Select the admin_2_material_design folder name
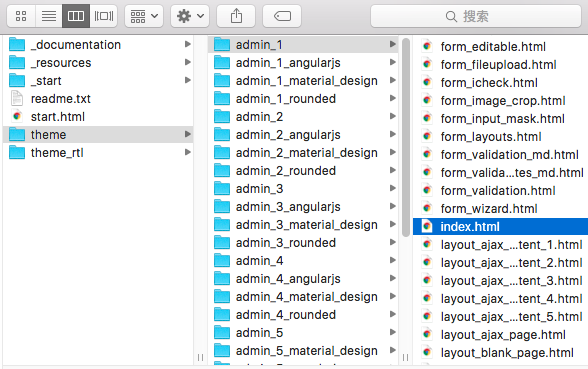The width and height of the screenshot is (588, 369). pyautogui.click(x=307, y=153)
